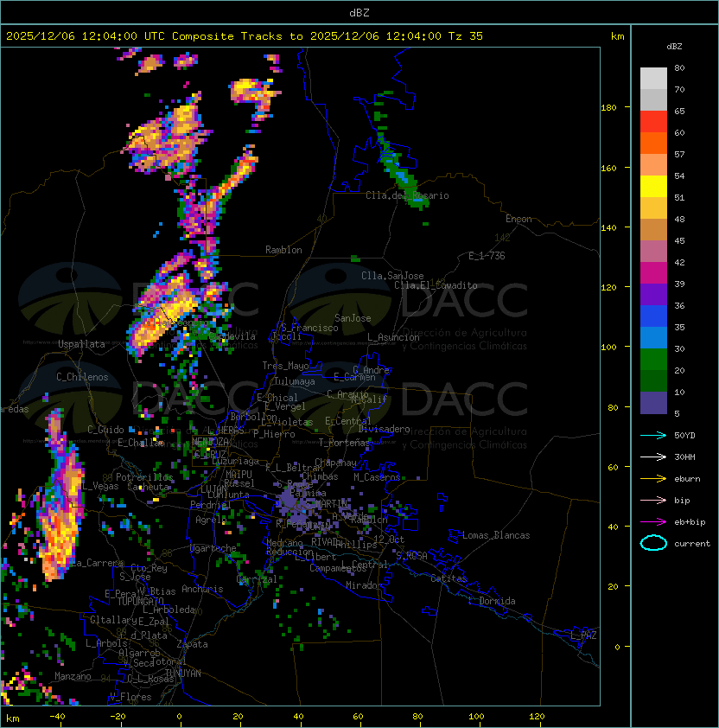
Task: Click the 'Zapata' map label
Action: click(x=192, y=644)
